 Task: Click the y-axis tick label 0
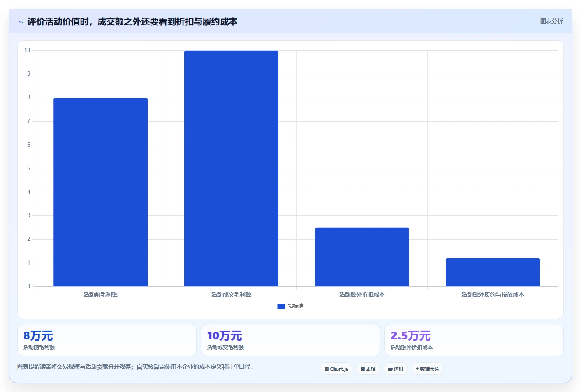[29, 286]
